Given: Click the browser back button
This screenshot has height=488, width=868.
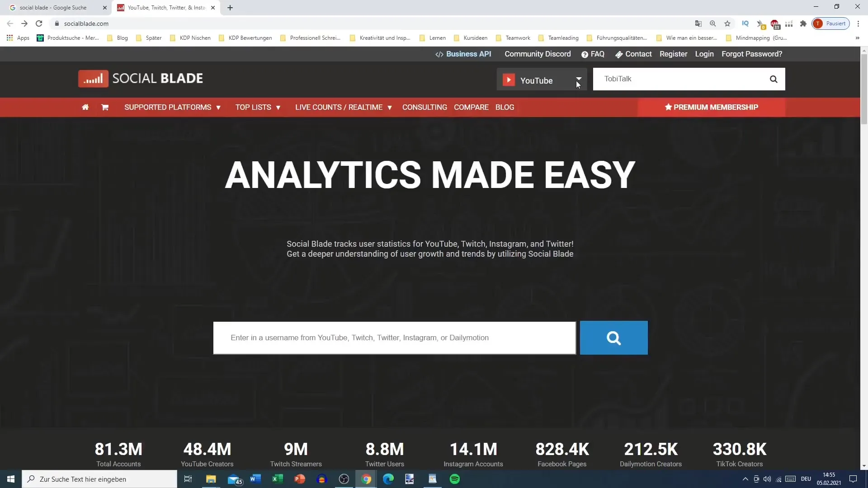Looking at the screenshot, I should (x=10, y=23).
